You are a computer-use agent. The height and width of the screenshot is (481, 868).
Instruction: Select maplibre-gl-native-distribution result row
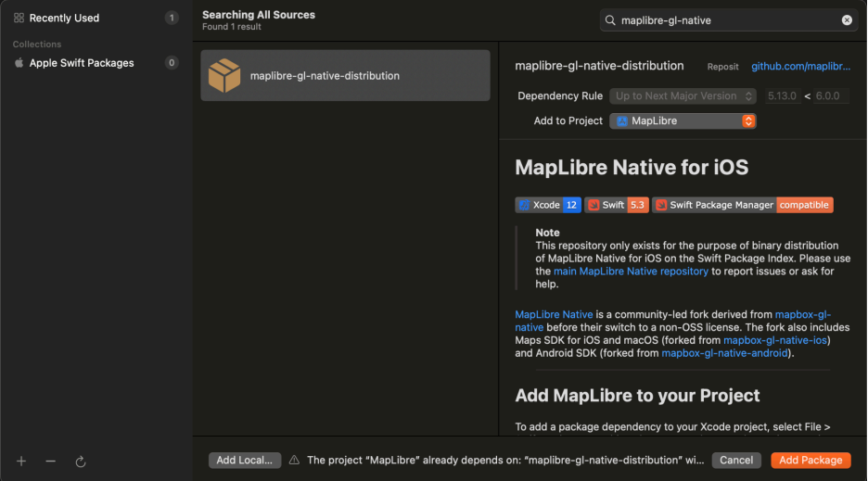[345, 75]
